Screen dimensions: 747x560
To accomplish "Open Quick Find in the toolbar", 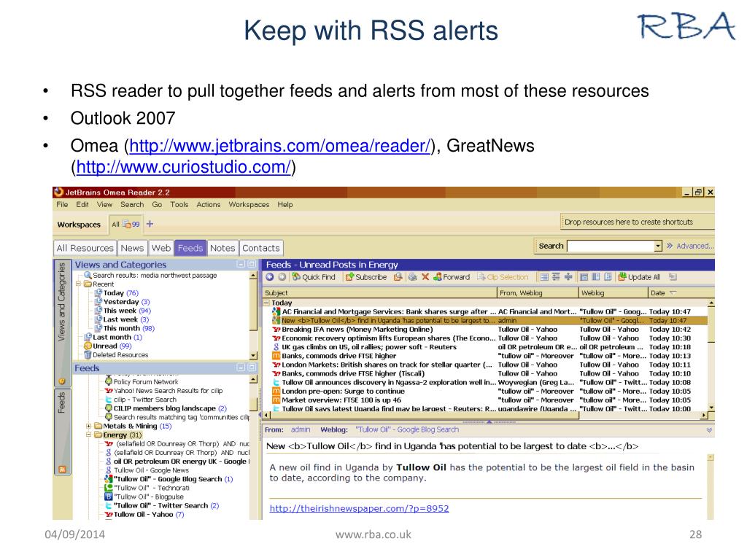I will click(314, 276).
